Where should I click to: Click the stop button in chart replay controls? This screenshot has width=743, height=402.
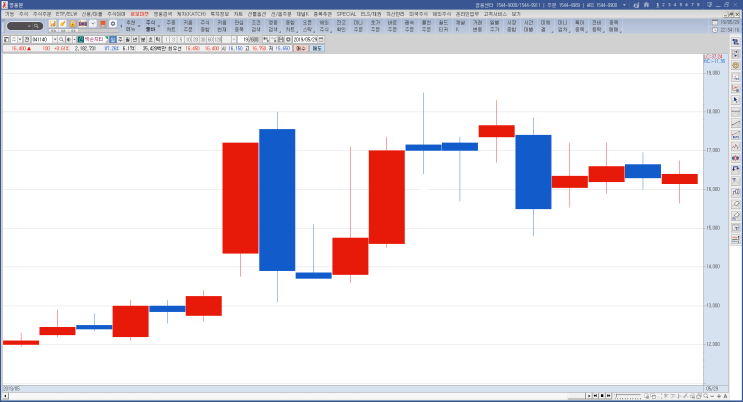602,396
